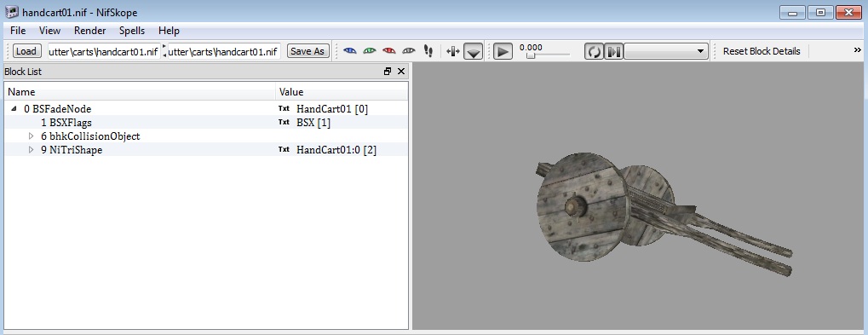Toggle the perspective view triangle button

pos(474,51)
